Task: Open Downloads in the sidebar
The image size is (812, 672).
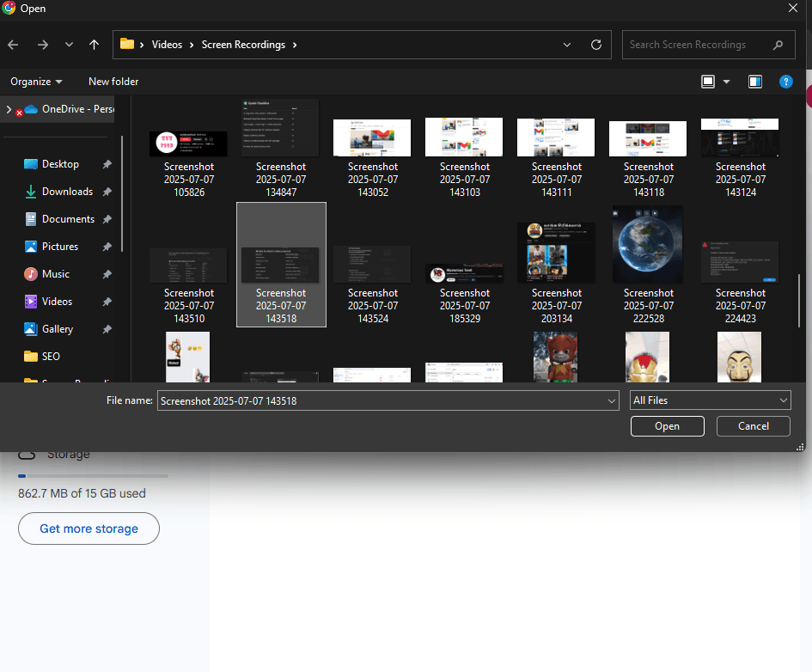Action: pos(67,192)
